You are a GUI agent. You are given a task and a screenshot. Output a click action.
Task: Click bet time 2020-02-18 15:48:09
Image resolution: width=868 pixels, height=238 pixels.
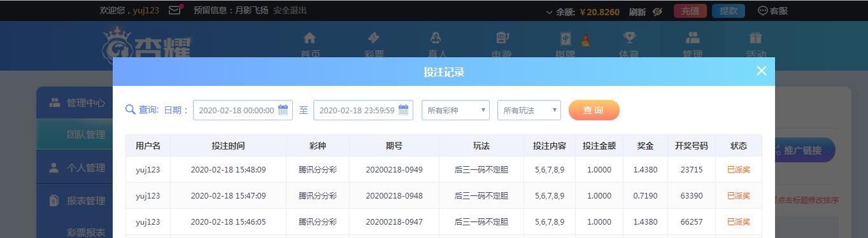point(228,170)
